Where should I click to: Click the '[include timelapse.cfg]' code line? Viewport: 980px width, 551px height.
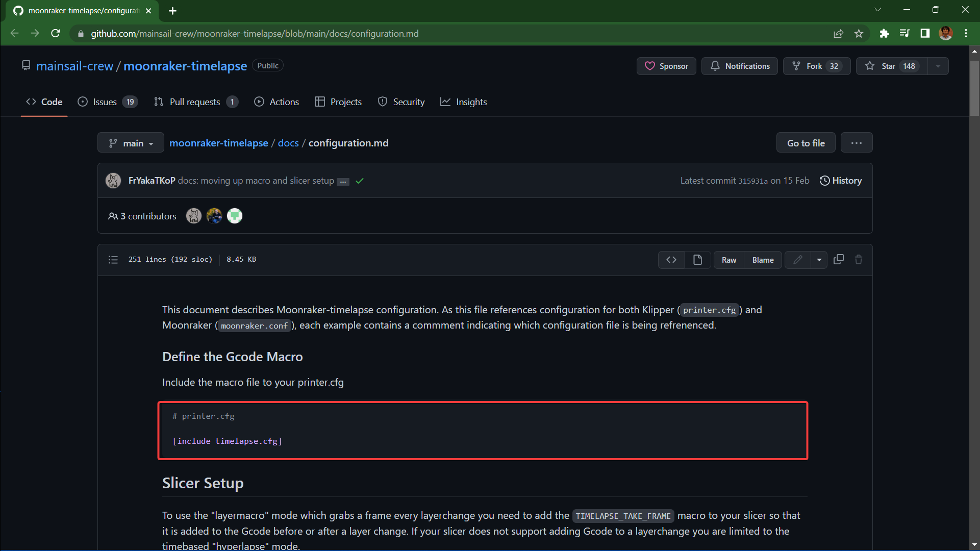227,441
